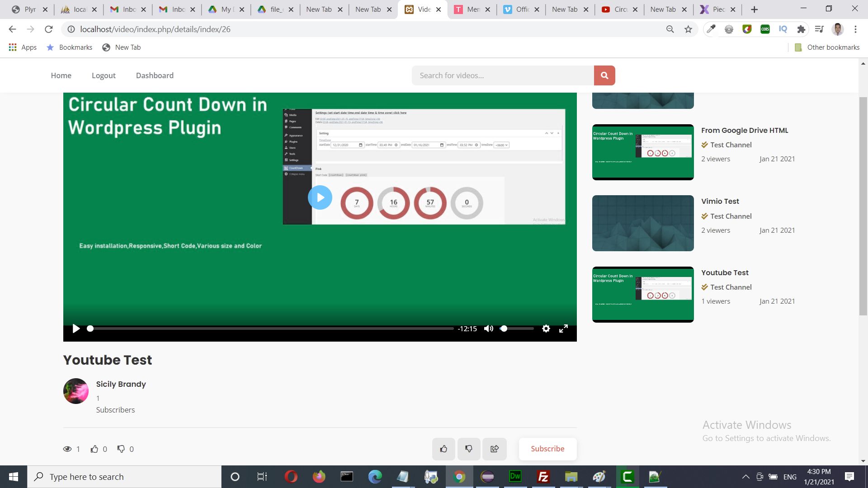This screenshot has width=868, height=488.
Task: Open Chrome's three-dot menu
Action: coord(855,29)
